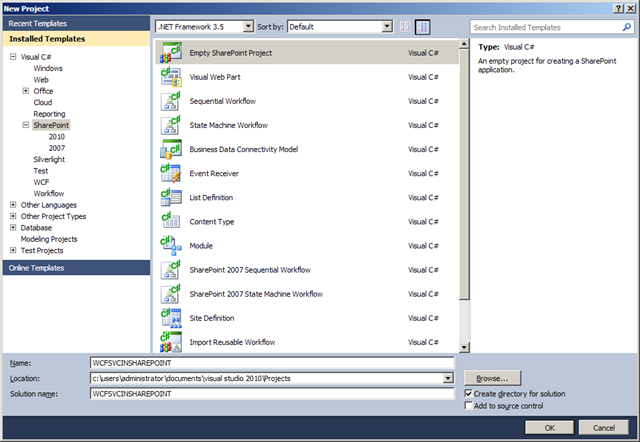The height and width of the screenshot is (442, 640).
Task: Collapse the Visual C# tree node
Action: 13,57
